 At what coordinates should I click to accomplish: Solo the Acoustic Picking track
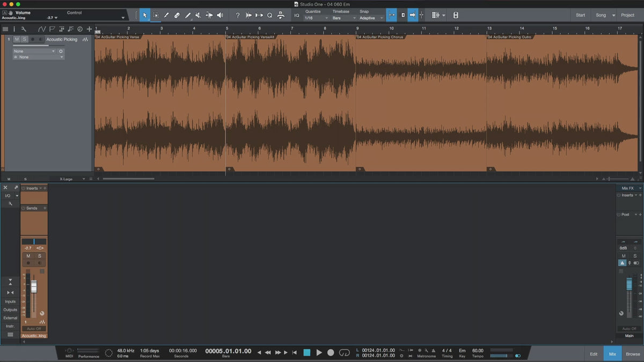24,39
